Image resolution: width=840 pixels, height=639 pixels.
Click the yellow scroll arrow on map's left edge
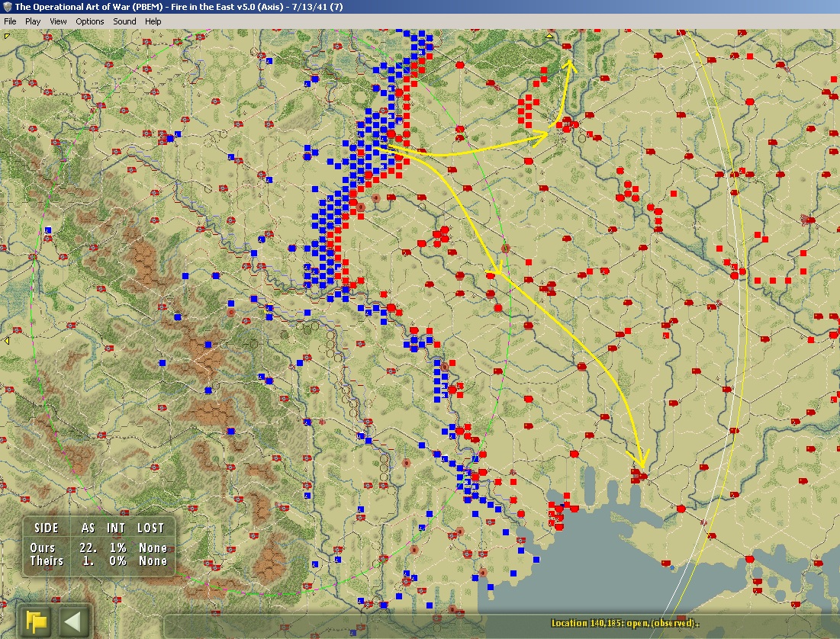[7, 341]
